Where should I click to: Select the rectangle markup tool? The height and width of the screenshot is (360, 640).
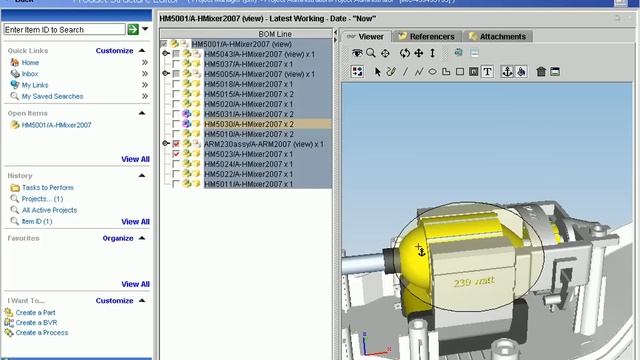coord(460,72)
